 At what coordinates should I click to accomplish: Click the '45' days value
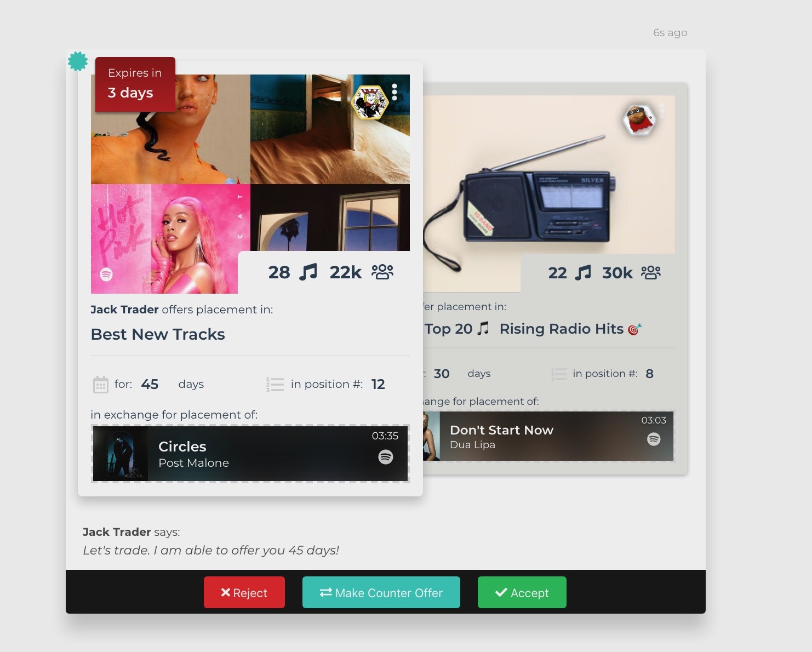150,384
